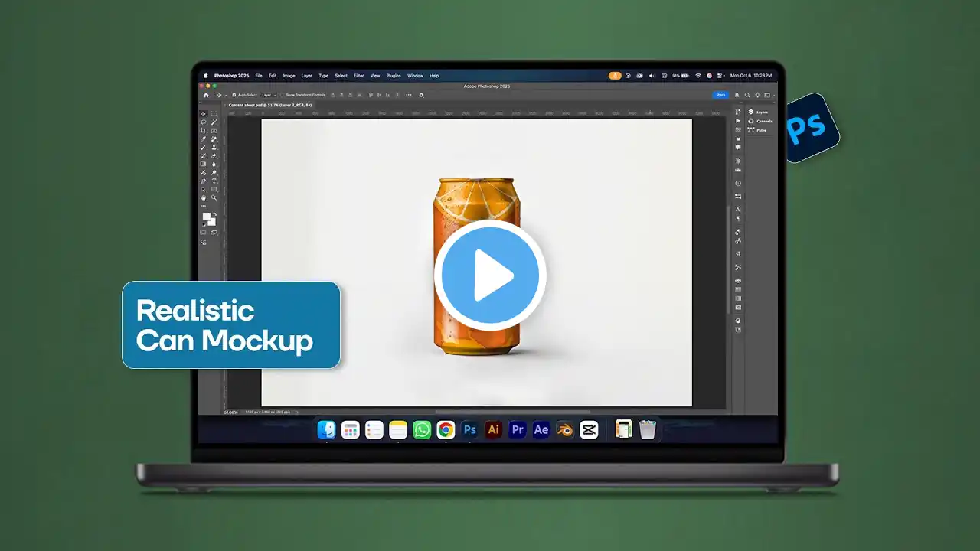Open the Plugins menu
This screenshot has width=980, height=551.
point(394,76)
